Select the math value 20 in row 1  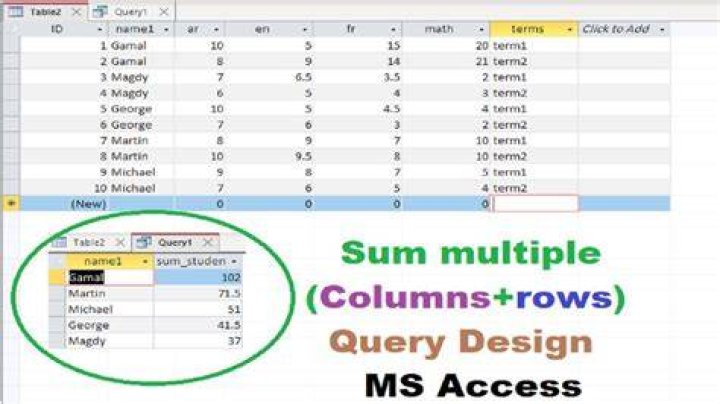pyautogui.click(x=482, y=45)
